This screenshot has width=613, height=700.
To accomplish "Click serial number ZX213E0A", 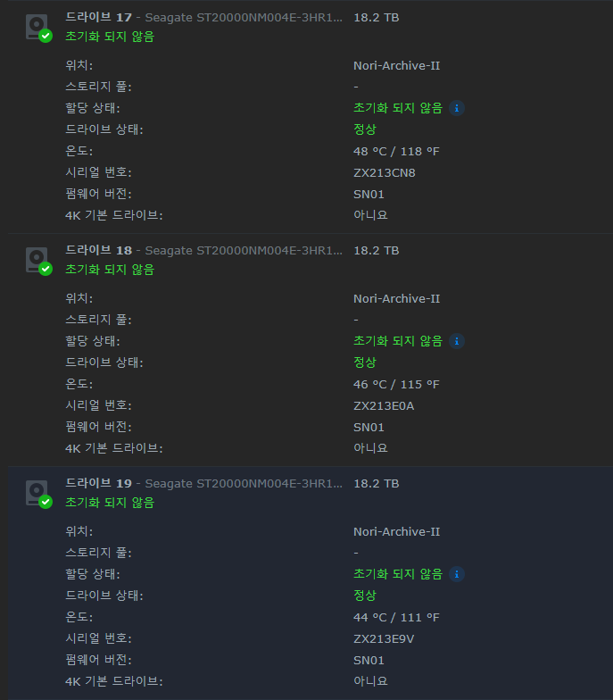I will pos(384,405).
